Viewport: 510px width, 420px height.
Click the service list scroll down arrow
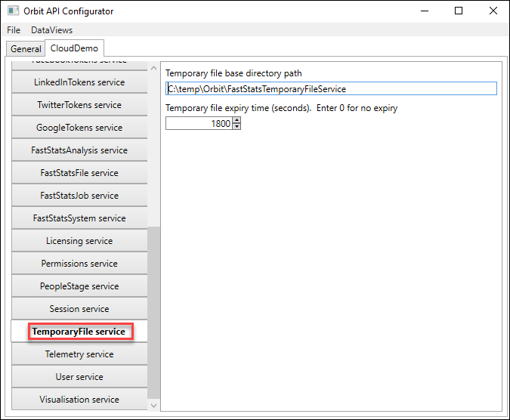coord(154,406)
